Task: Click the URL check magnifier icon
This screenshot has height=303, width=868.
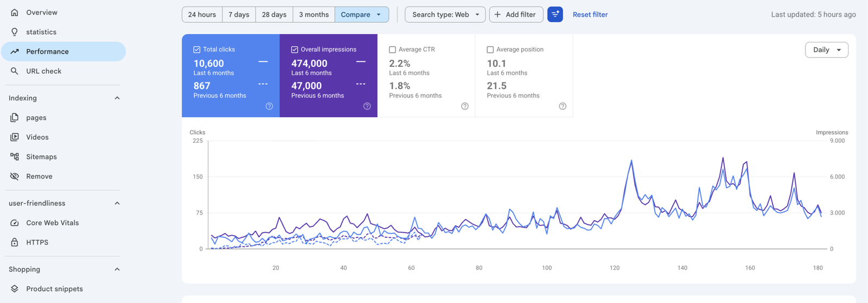Action: pyautogui.click(x=15, y=71)
